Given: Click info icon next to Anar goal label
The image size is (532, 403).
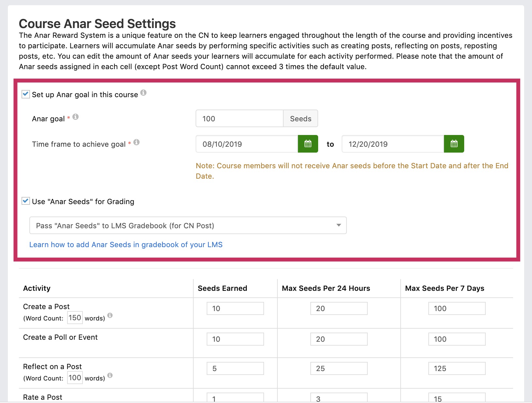Looking at the screenshot, I should point(76,117).
